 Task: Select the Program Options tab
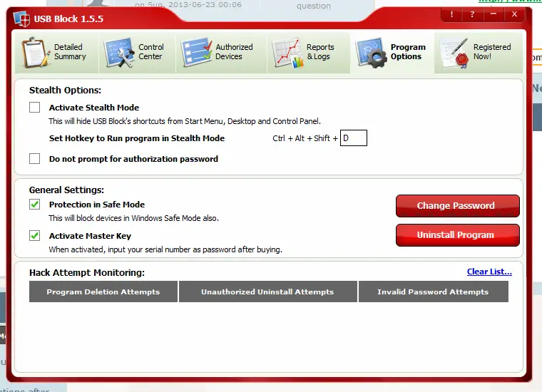[x=392, y=53]
